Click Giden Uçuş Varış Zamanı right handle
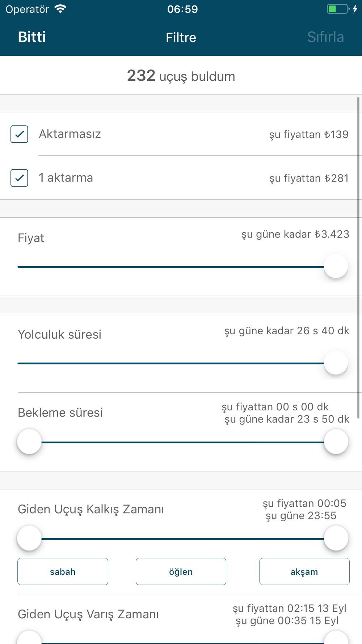The image size is (362, 644). tap(336, 638)
